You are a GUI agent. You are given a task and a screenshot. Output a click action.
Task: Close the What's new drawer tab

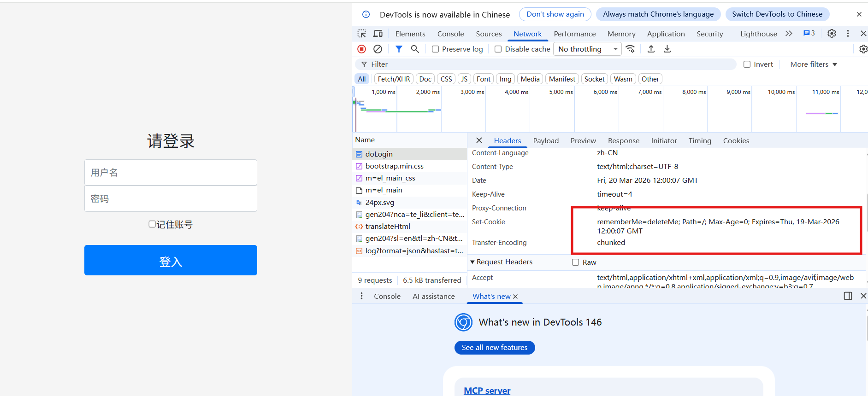(515, 297)
